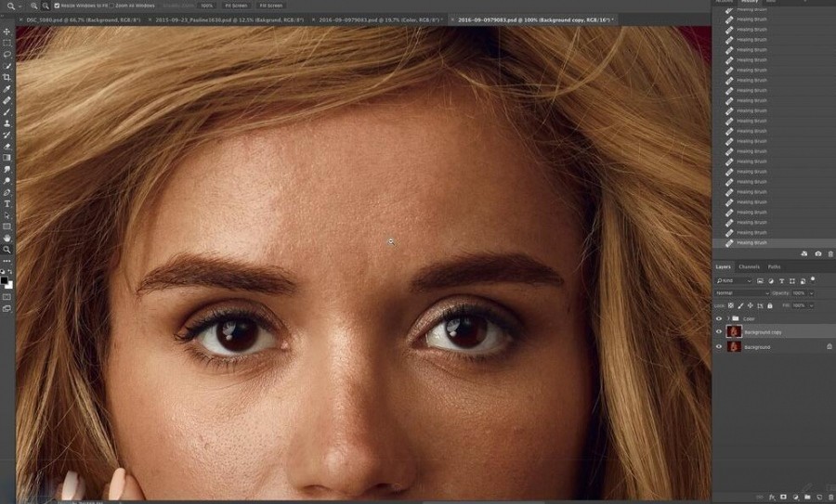Switch to 2015-09-23_Pauline1630.psd document tab

coord(229,19)
